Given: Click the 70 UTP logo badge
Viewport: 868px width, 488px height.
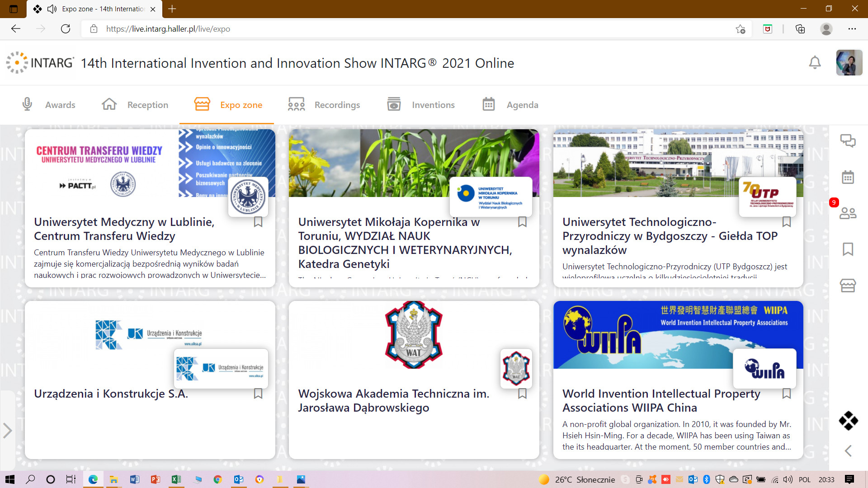Looking at the screenshot, I should click(x=767, y=197).
